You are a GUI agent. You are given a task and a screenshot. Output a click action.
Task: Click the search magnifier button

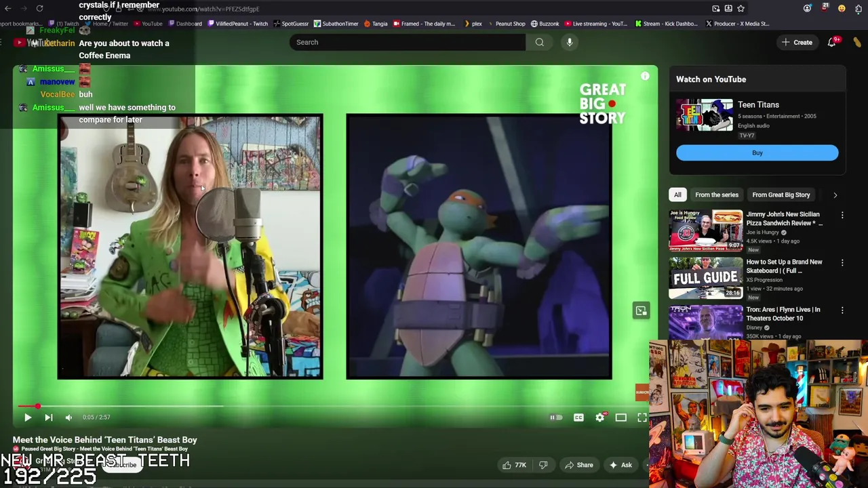tap(539, 42)
